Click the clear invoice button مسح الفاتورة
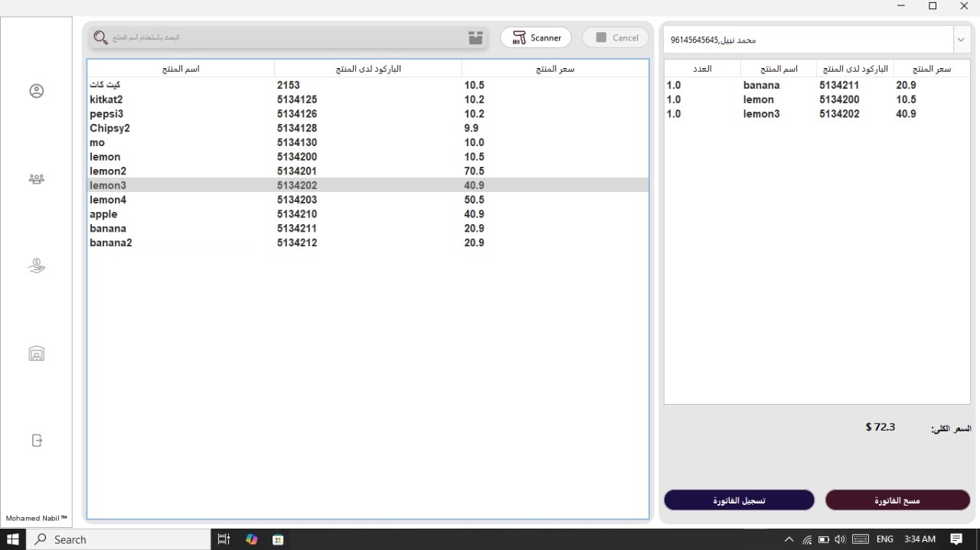 click(897, 500)
